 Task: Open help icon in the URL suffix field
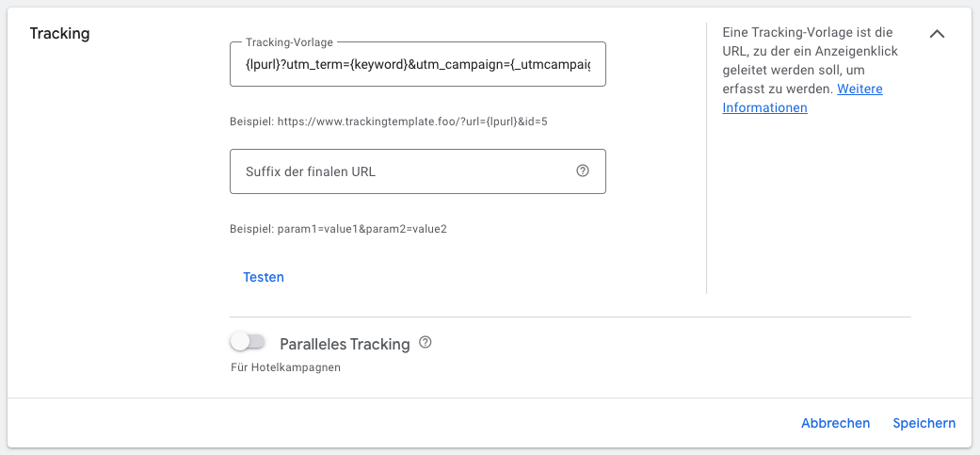coord(583,171)
